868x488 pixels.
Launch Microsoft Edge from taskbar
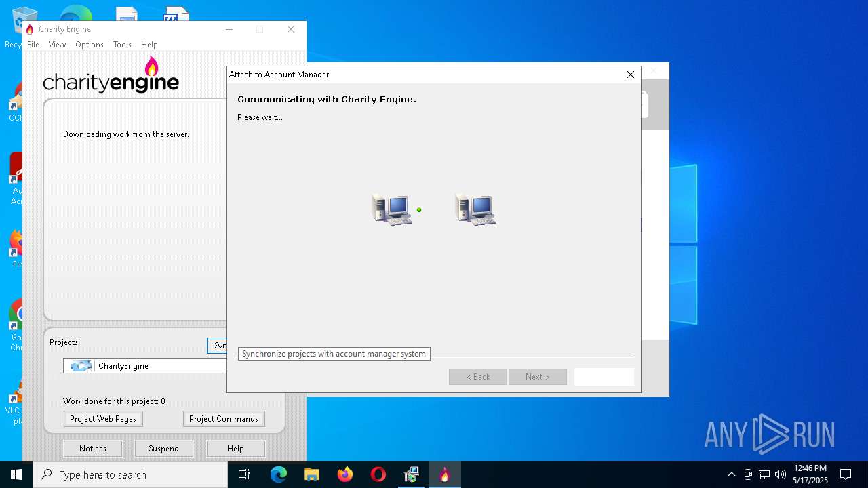tap(279, 474)
